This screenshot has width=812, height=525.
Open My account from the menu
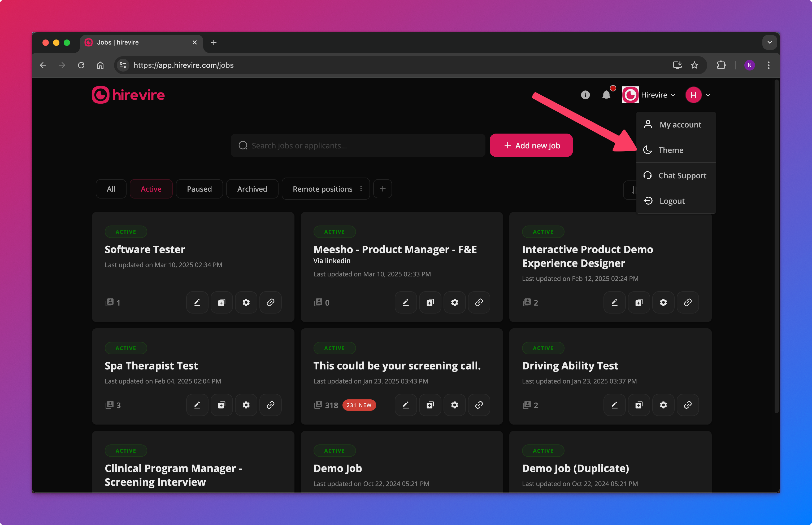pos(680,125)
